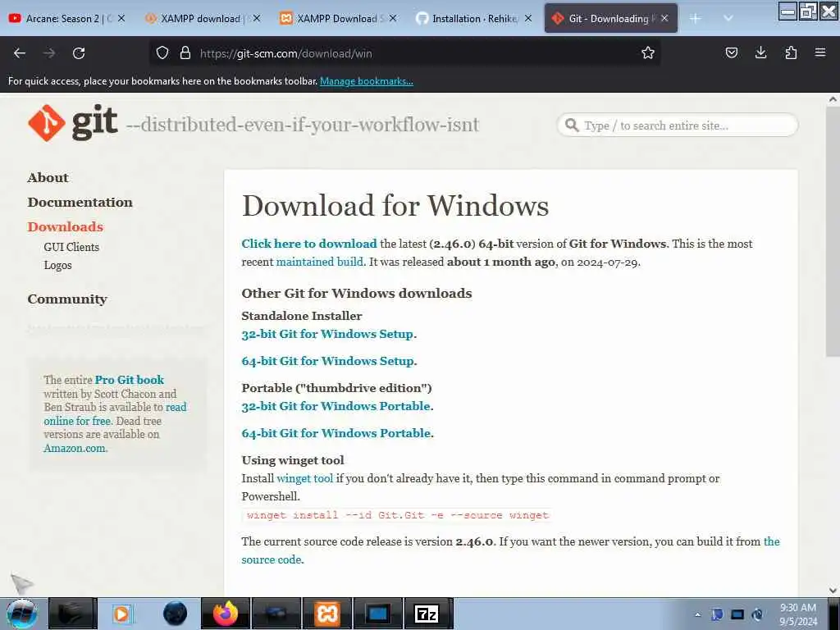The width and height of the screenshot is (840, 630).
Task: Open the Pro Git book link
Action: click(129, 380)
